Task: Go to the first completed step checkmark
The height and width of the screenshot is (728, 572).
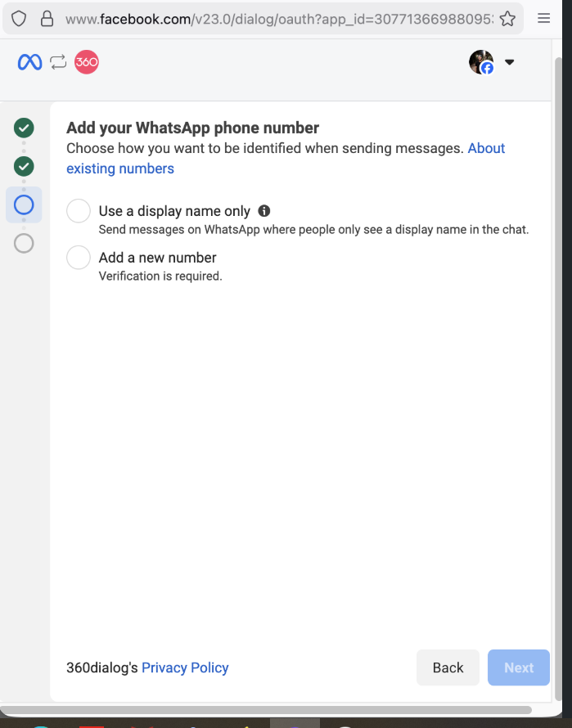Action: [x=24, y=128]
